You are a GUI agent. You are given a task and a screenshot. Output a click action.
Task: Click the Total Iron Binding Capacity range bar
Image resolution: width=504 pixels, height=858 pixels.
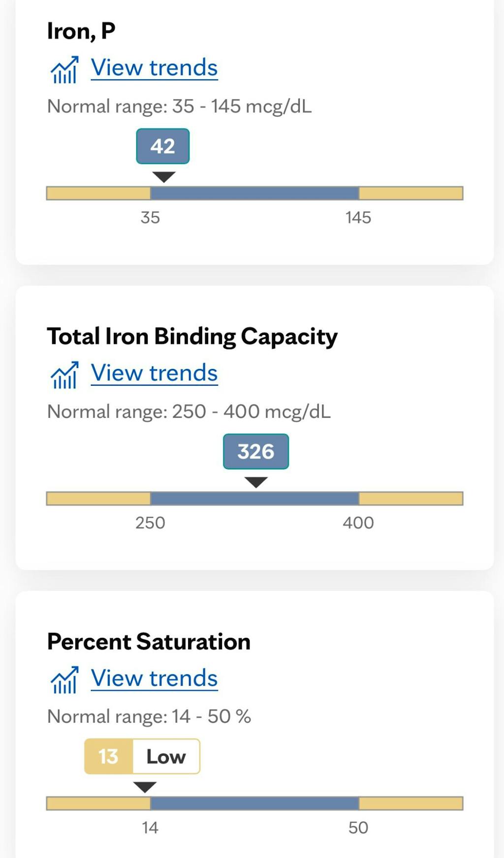pos(254,498)
